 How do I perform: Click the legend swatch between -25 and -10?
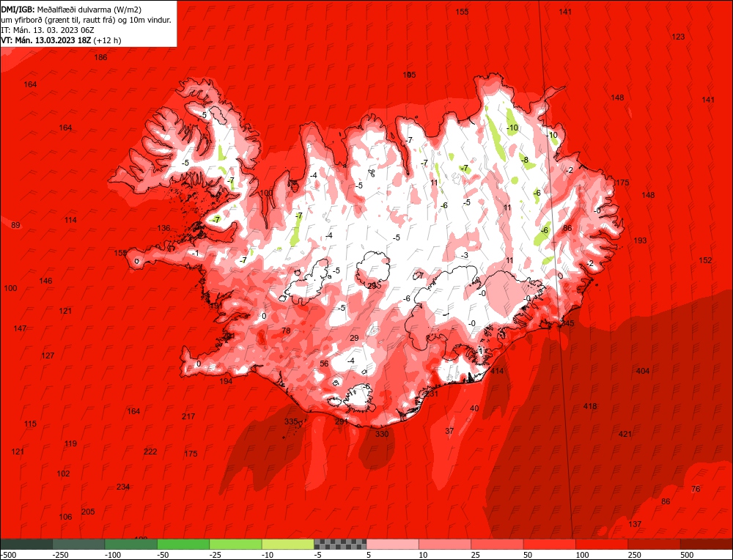(x=236, y=544)
